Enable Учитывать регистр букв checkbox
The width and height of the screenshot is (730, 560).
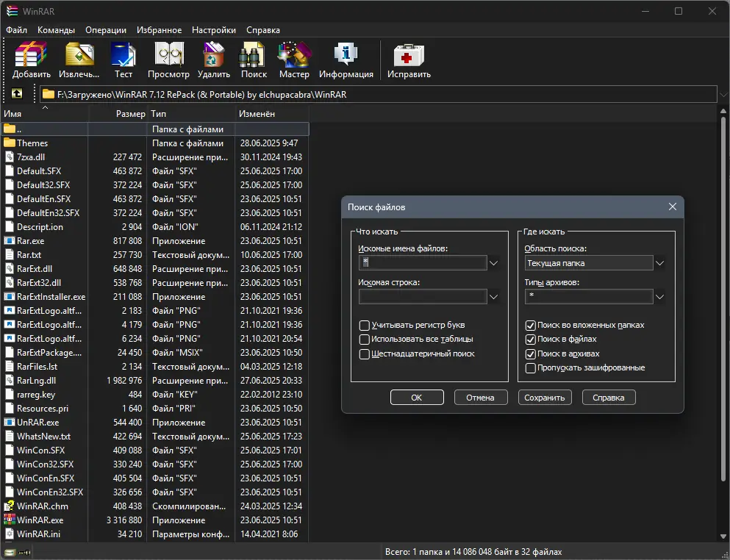coord(365,325)
